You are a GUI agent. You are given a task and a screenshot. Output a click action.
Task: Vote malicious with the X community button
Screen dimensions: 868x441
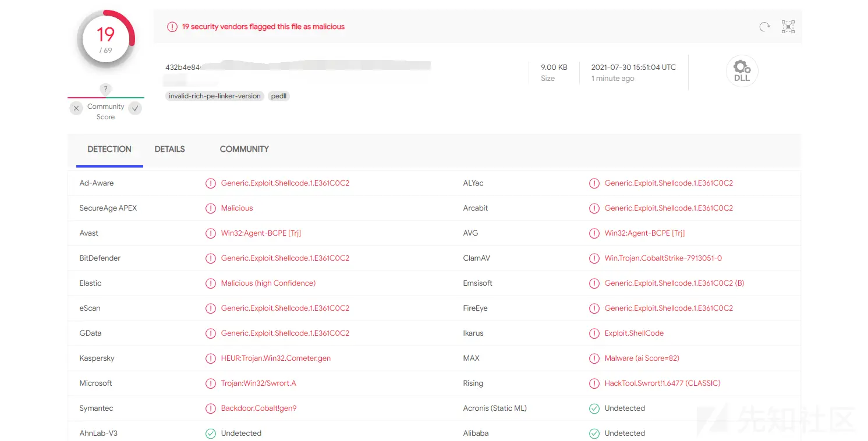tap(76, 108)
